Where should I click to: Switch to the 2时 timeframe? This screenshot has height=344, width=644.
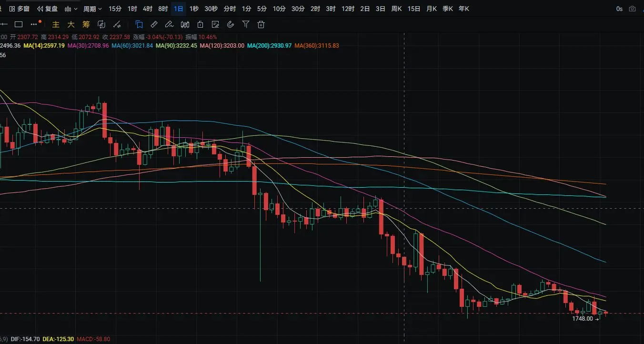pos(315,9)
